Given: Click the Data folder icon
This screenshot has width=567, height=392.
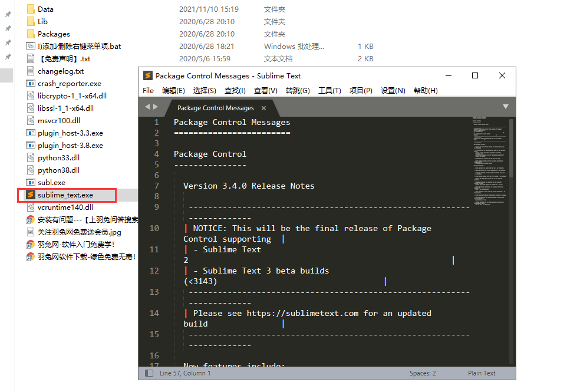Looking at the screenshot, I should (x=31, y=9).
